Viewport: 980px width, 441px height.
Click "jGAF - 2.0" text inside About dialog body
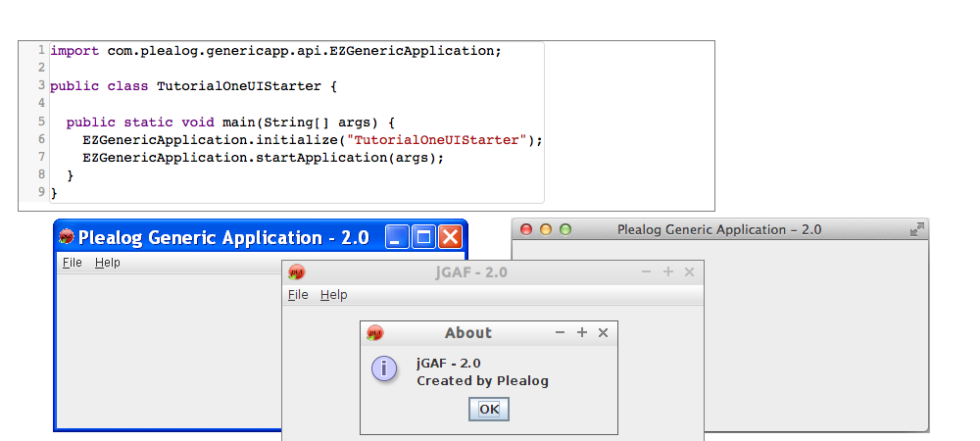pos(449,364)
